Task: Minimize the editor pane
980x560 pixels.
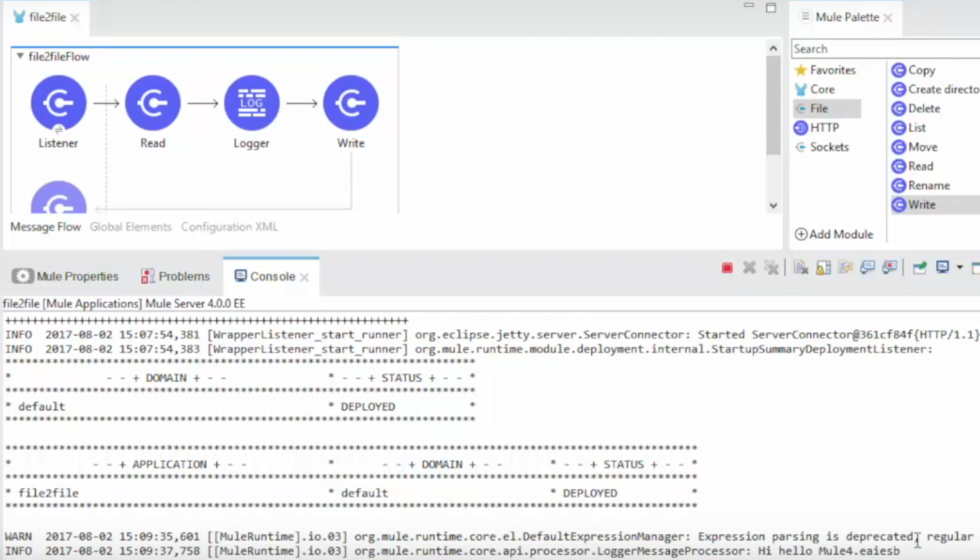Action: point(749,6)
